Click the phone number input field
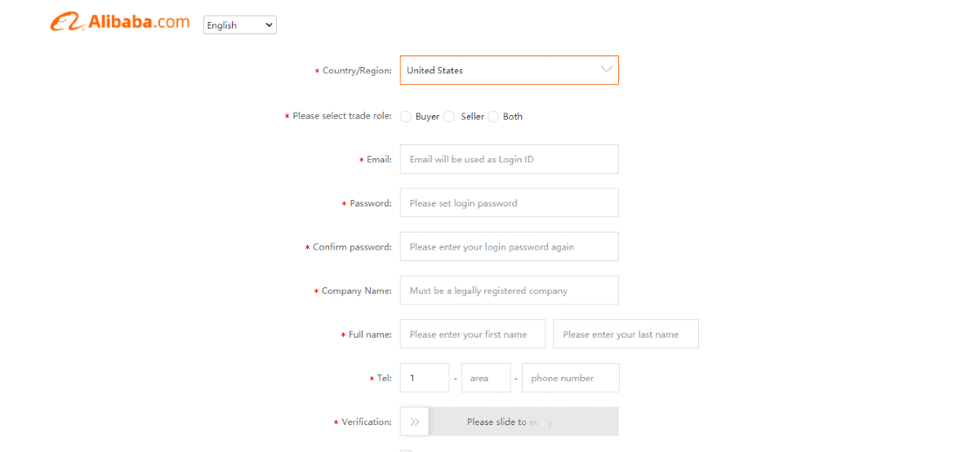Image resolution: width=980 pixels, height=452 pixels. [x=570, y=378]
